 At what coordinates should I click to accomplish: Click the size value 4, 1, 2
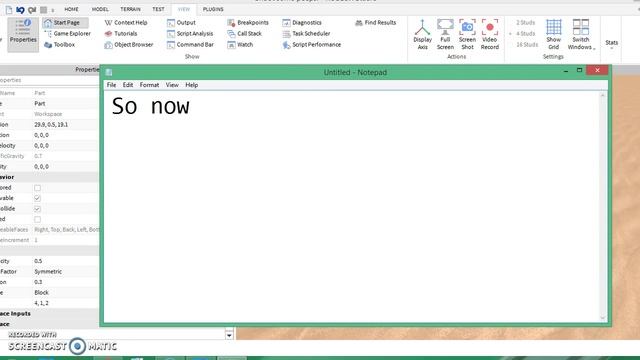tap(41, 303)
